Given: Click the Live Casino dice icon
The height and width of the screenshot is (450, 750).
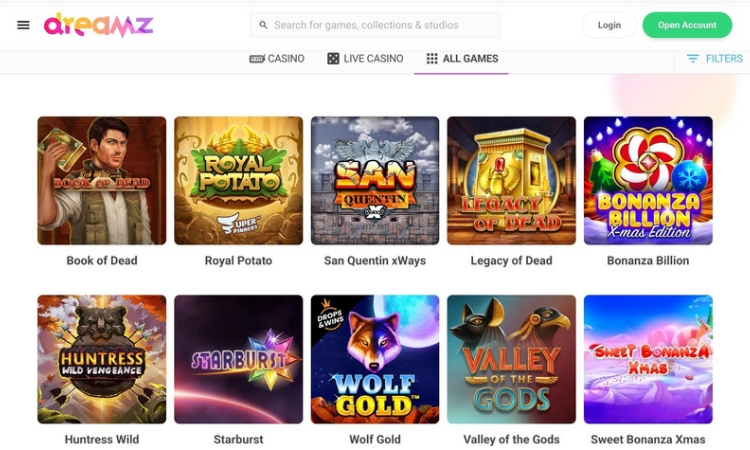Looking at the screenshot, I should point(333,59).
